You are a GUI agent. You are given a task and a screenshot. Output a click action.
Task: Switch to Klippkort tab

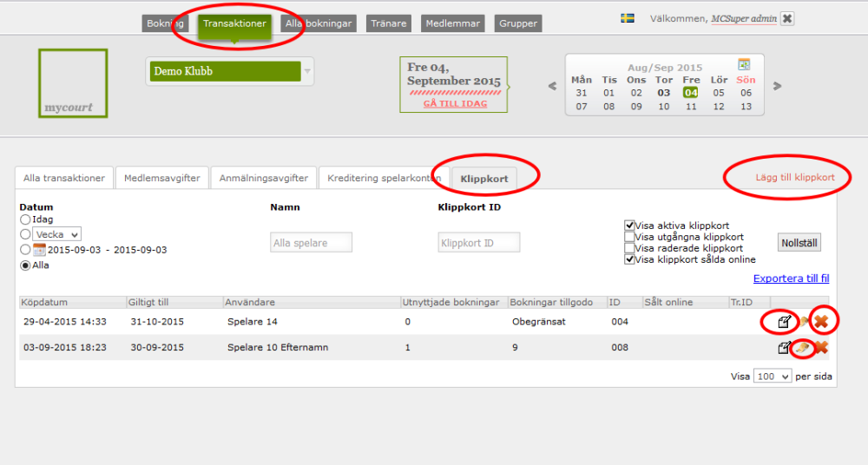(484, 179)
